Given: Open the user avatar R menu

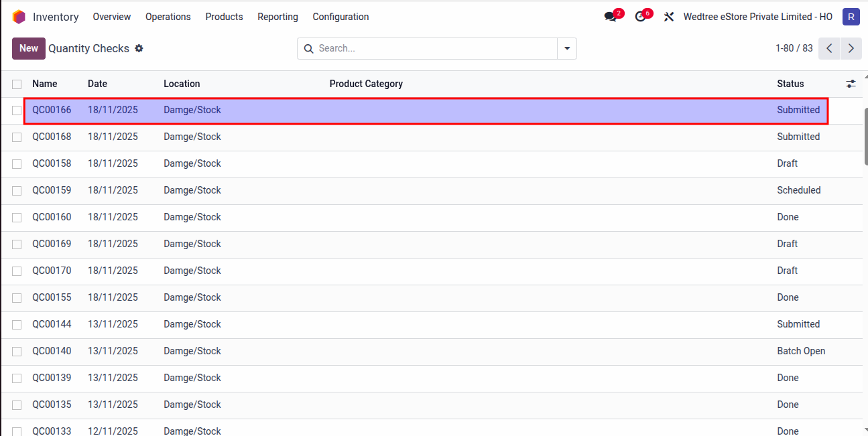Looking at the screenshot, I should (851, 17).
